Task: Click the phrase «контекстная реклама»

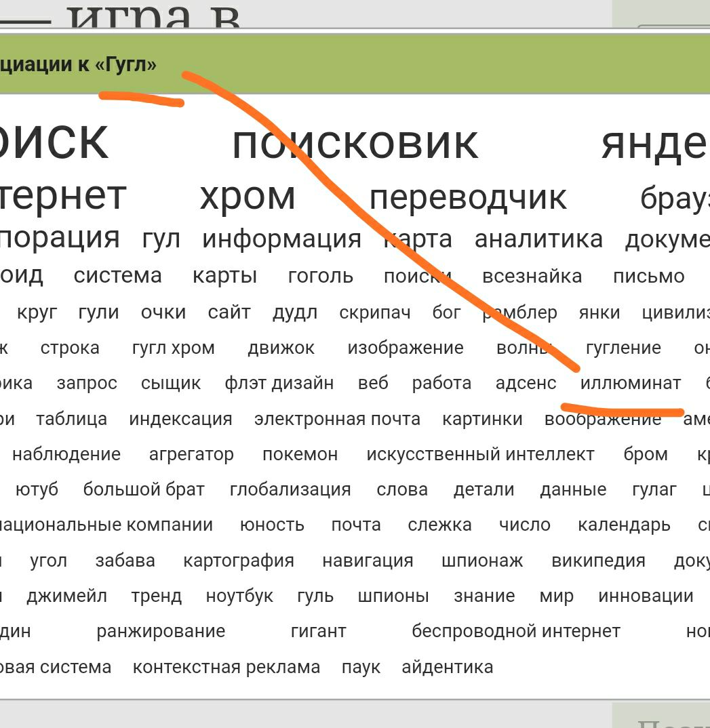Action: tap(226, 668)
